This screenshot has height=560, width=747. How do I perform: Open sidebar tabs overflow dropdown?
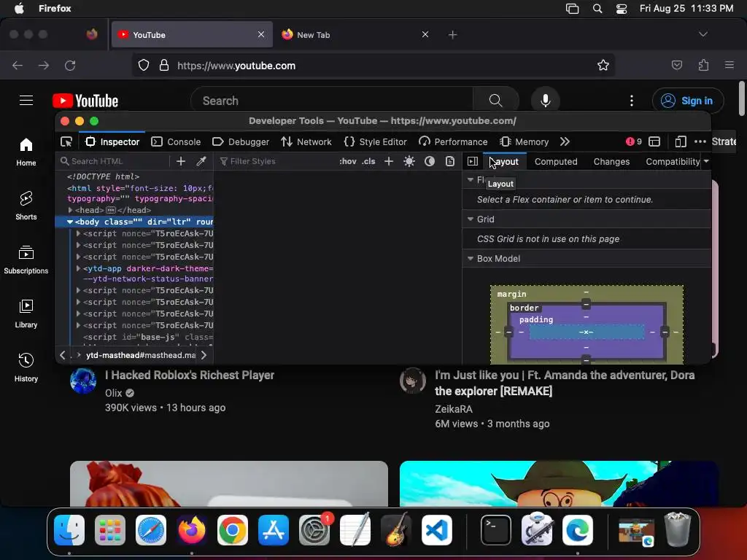pos(706,161)
